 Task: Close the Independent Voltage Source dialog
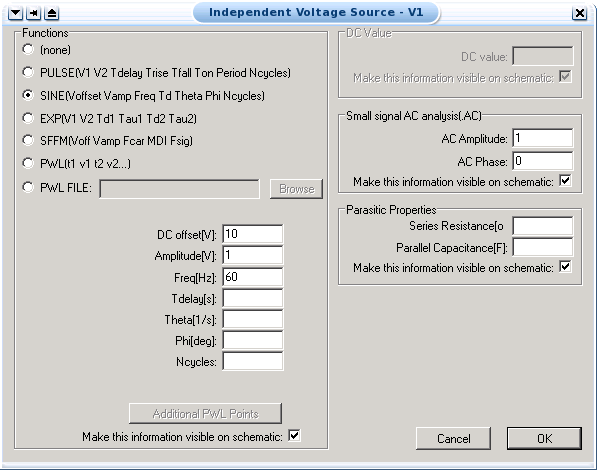[579, 13]
